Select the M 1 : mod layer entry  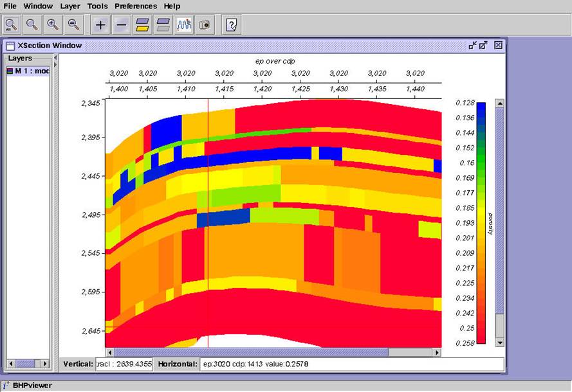point(28,71)
